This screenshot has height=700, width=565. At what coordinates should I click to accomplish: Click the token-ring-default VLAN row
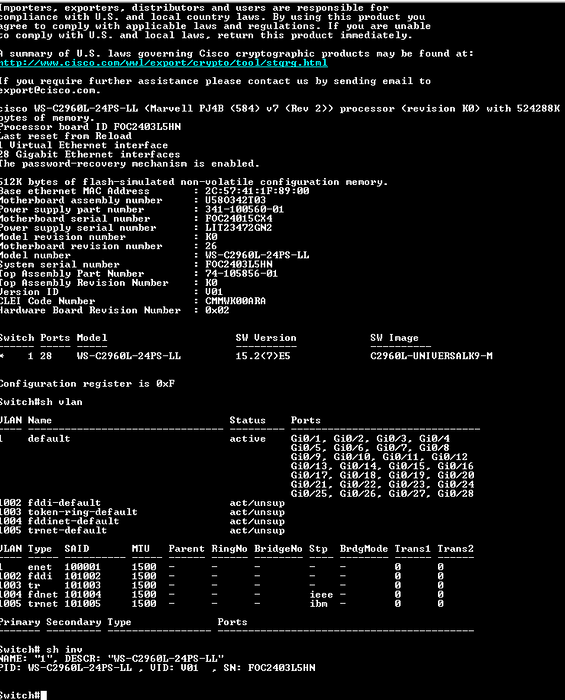[x=142, y=512]
